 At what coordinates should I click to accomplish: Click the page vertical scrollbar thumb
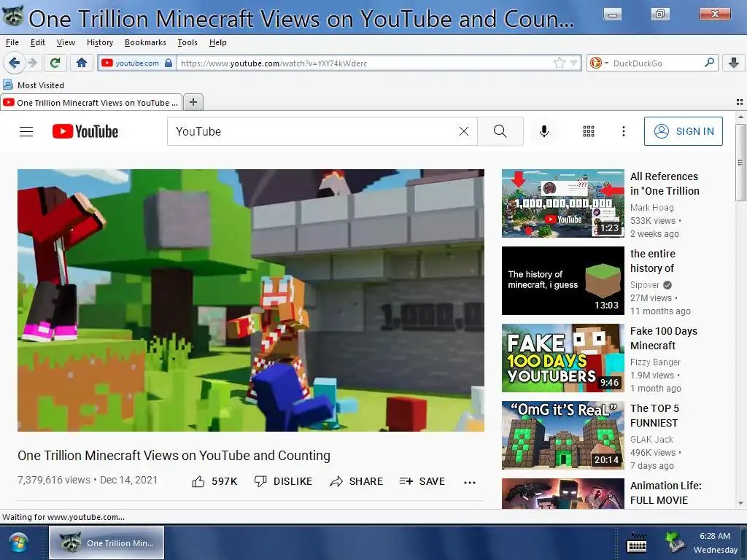click(x=740, y=163)
